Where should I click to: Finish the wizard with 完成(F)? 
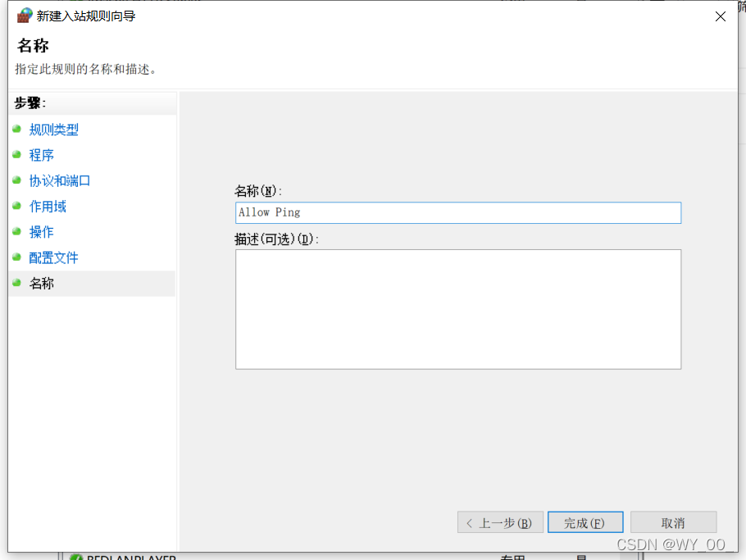point(585,522)
